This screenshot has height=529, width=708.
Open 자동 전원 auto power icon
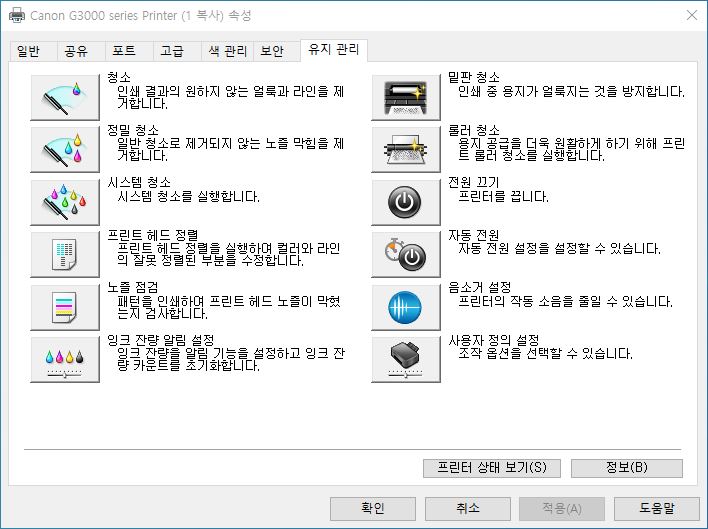click(405, 254)
